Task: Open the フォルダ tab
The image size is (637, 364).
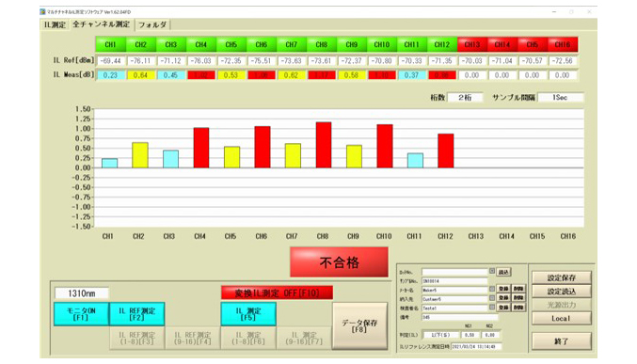Action: click(x=152, y=24)
